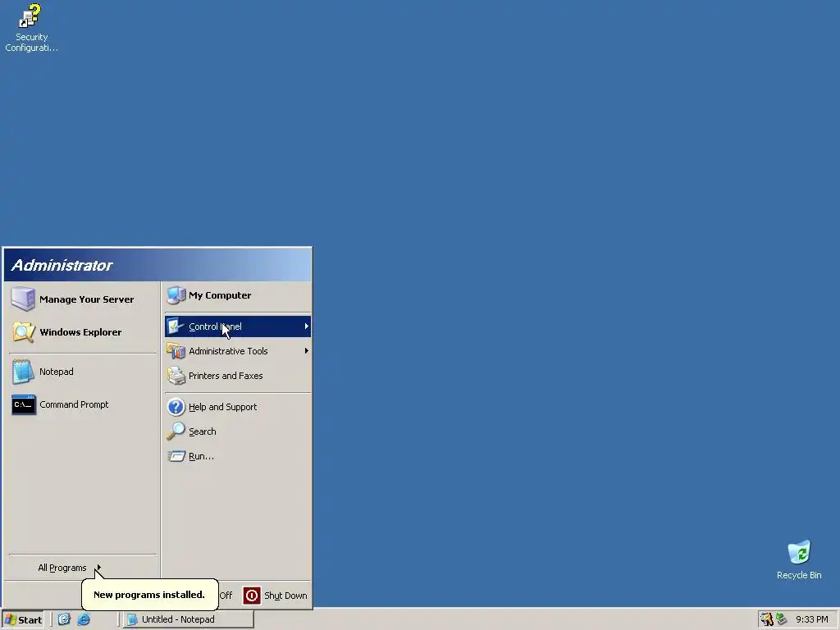Launch Notepad from the Start menu list

[82, 372]
